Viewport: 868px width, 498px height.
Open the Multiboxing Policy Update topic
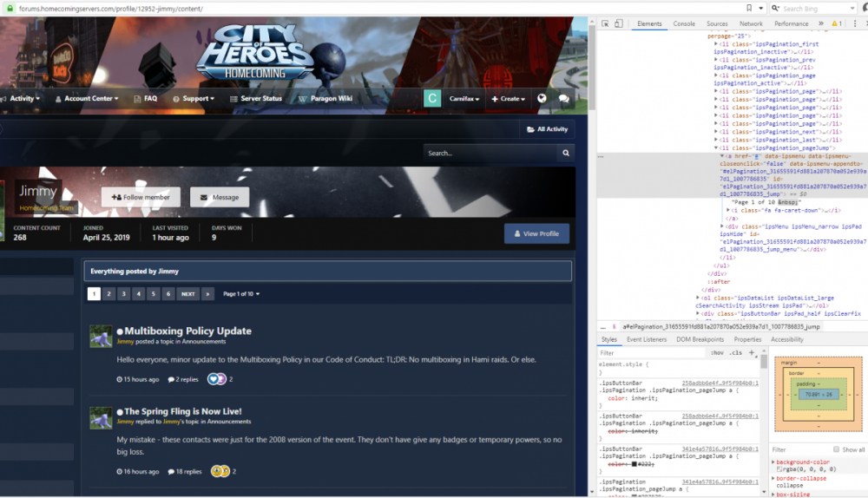point(187,331)
